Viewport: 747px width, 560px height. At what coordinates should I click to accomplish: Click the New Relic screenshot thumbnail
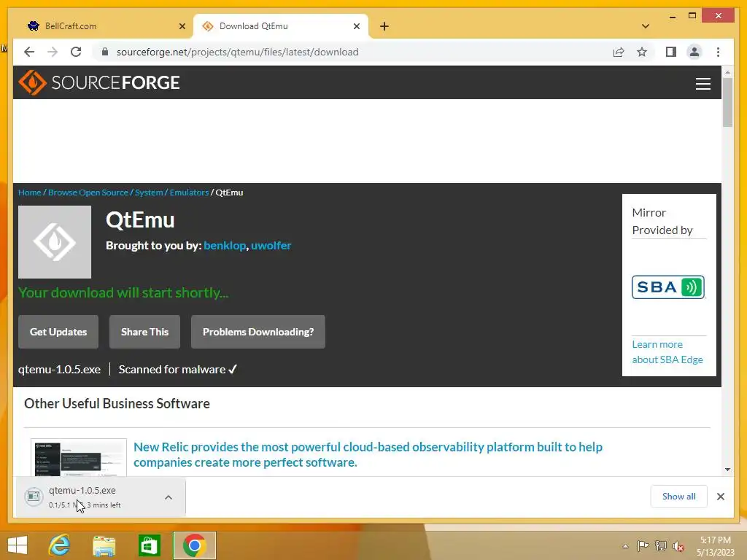click(x=79, y=457)
